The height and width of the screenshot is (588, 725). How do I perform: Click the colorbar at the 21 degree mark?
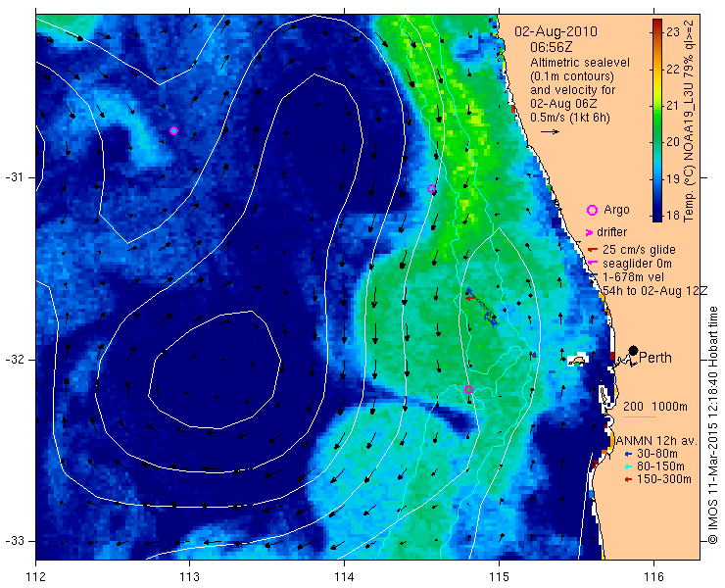[657, 106]
